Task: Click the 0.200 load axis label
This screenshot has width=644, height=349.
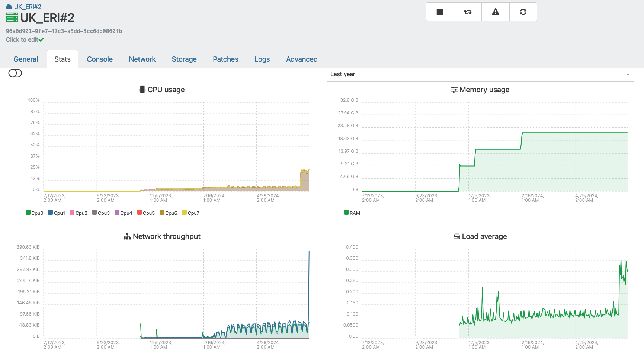Action: coord(352,292)
